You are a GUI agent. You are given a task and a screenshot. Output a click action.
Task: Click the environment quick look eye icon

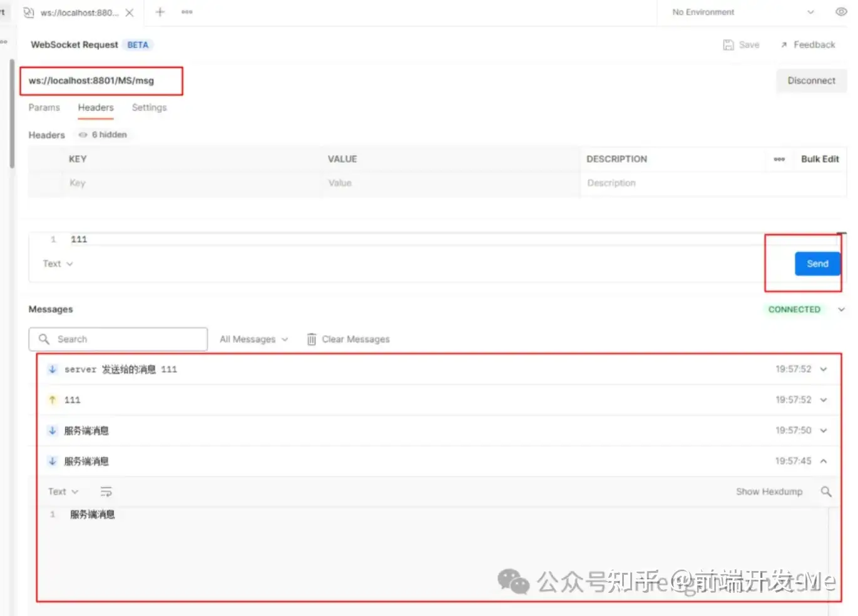click(841, 12)
